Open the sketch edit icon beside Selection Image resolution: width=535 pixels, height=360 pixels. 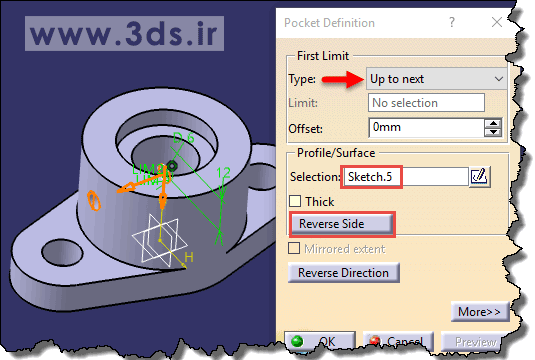click(x=480, y=176)
